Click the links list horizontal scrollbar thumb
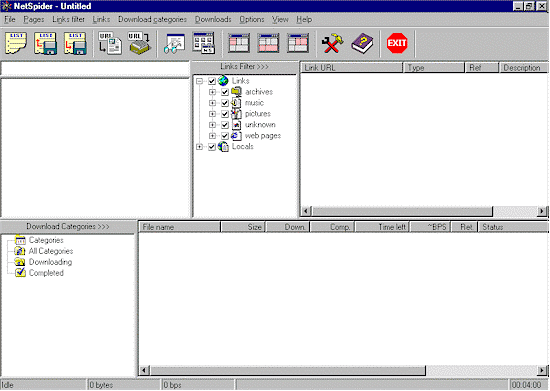This screenshot has height=391, width=550. [402, 211]
